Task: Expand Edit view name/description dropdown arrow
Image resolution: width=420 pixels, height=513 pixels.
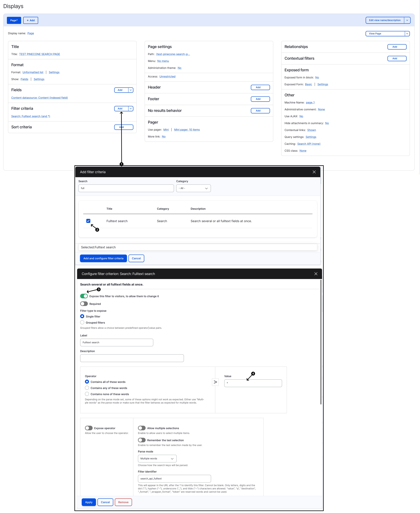Action: [x=407, y=20]
